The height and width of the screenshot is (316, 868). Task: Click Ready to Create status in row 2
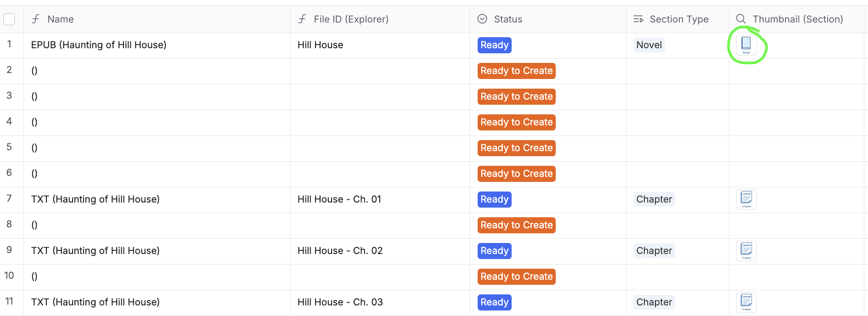click(x=516, y=71)
